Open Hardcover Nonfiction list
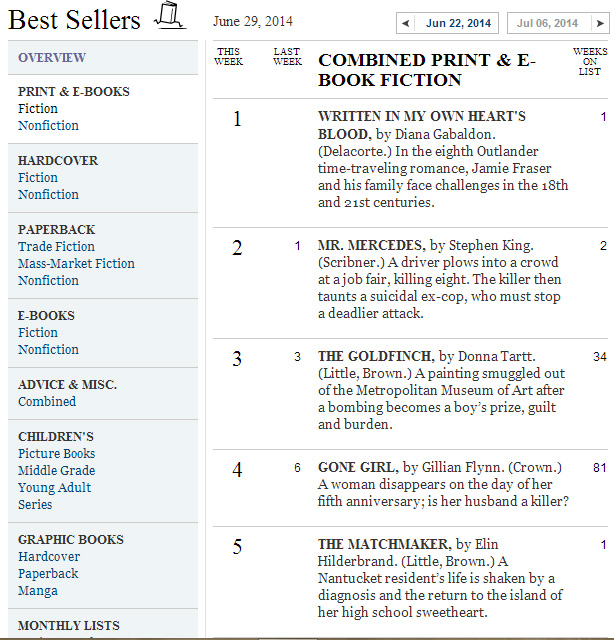 click(x=48, y=194)
